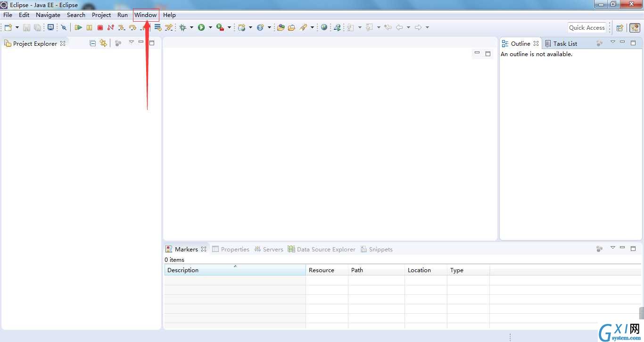Toggle Focus on Active Task in Project Explorer
Screen dimensions: 644x342
118,43
